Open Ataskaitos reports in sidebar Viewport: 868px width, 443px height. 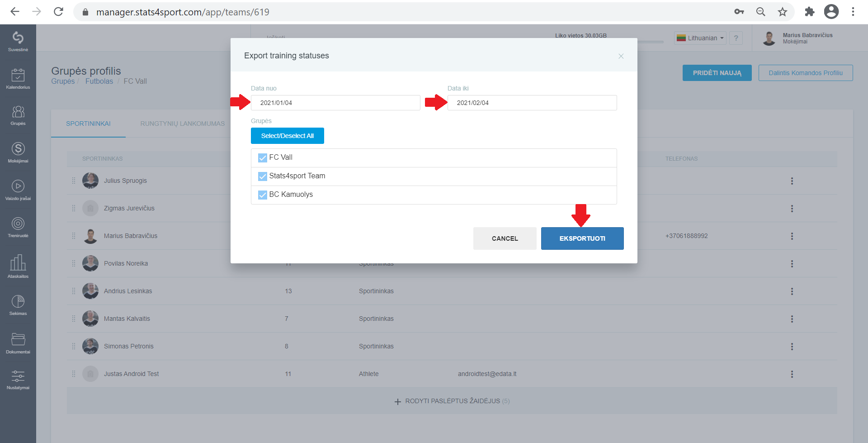18,266
